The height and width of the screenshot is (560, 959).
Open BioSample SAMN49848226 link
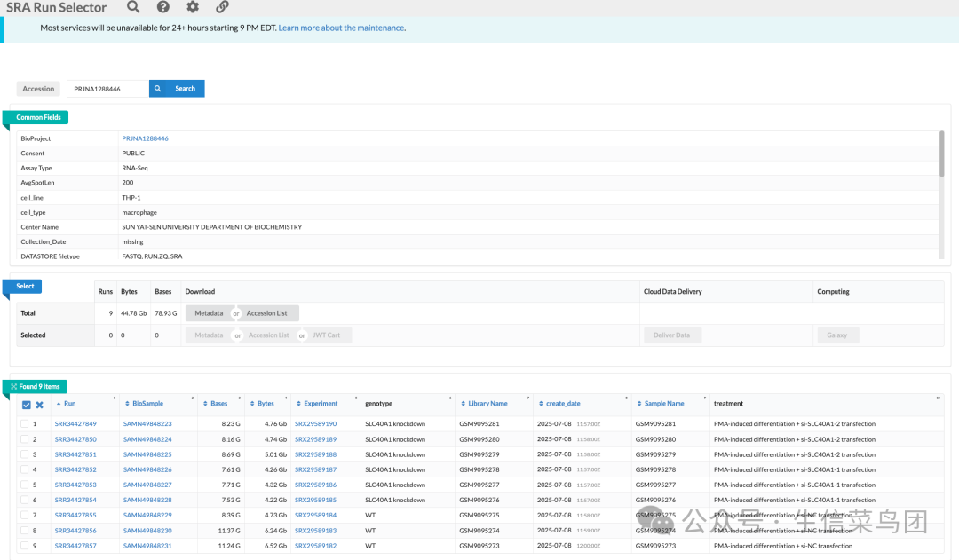(x=147, y=469)
